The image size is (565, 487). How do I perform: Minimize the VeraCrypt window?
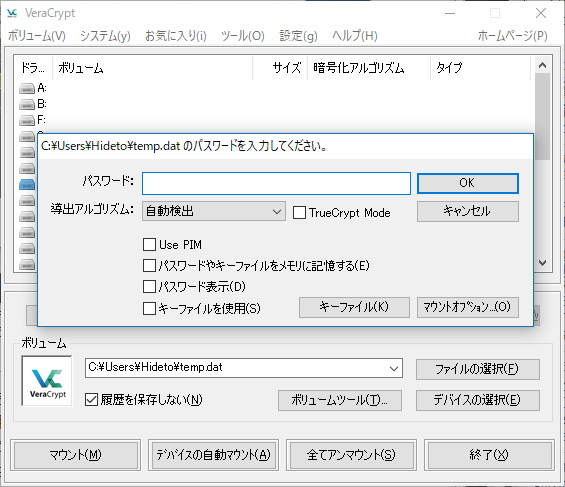tap(450, 13)
